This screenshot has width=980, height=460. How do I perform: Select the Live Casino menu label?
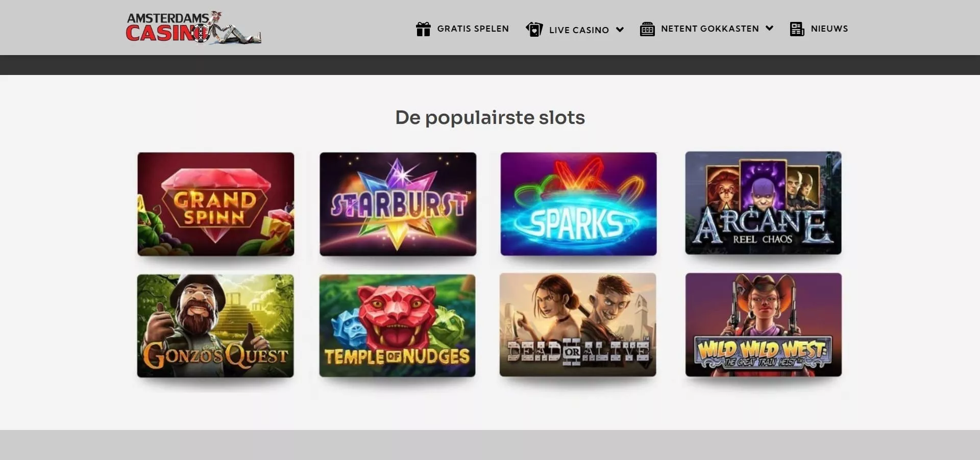pyautogui.click(x=579, y=30)
